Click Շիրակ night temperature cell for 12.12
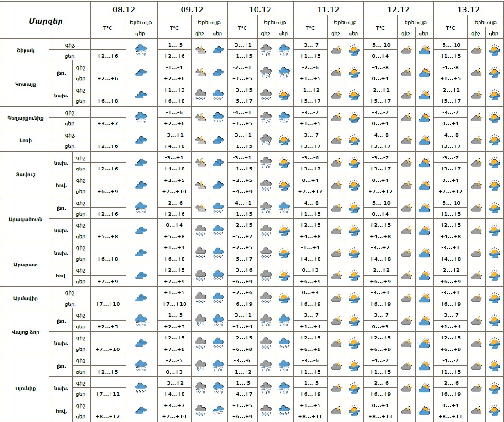504x422 pixels. [381, 45]
